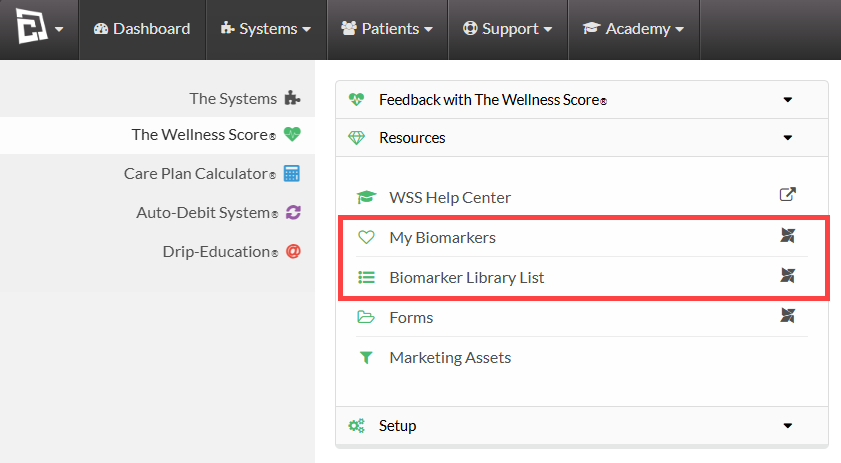Open the Systems dropdown menu
Screen dimensions: 841x463
point(266,29)
